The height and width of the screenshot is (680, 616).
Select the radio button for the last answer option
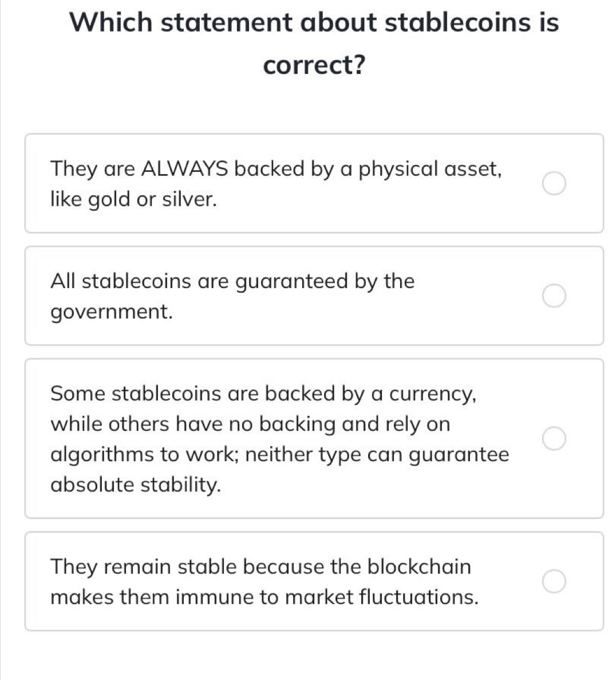pyautogui.click(x=554, y=581)
